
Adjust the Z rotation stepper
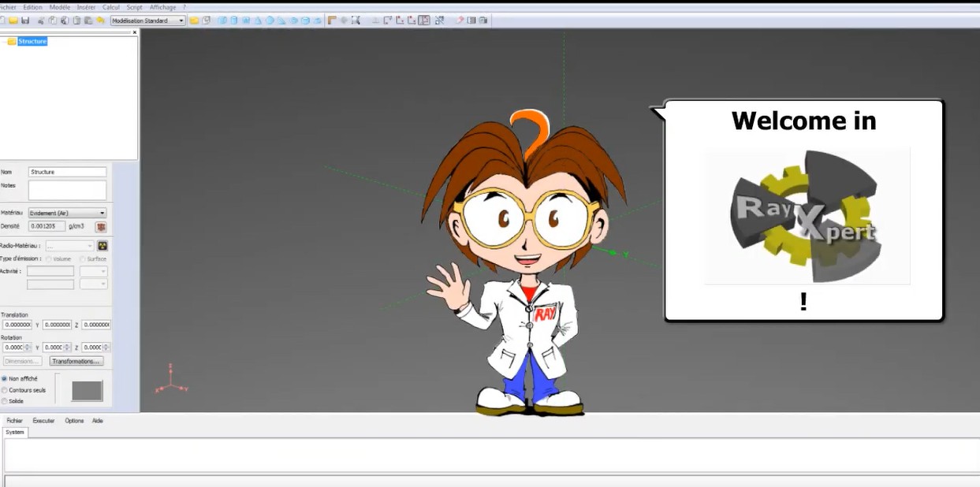106,348
